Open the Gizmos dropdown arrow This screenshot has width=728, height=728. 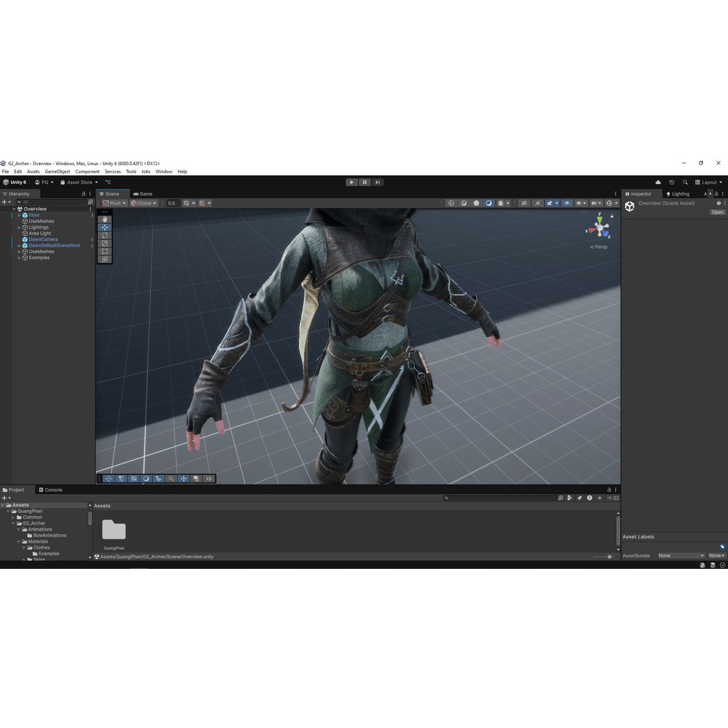tap(617, 203)
